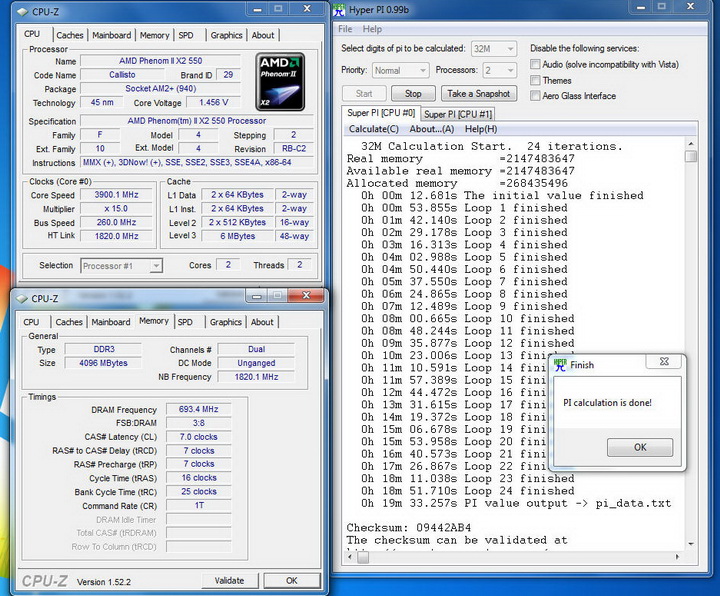Open SPD tab in lower CPU-Z window

tap(185, 322)
